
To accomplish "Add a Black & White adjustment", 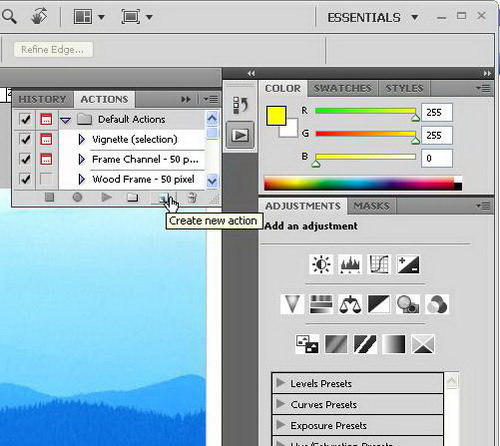I will [379, 304].
